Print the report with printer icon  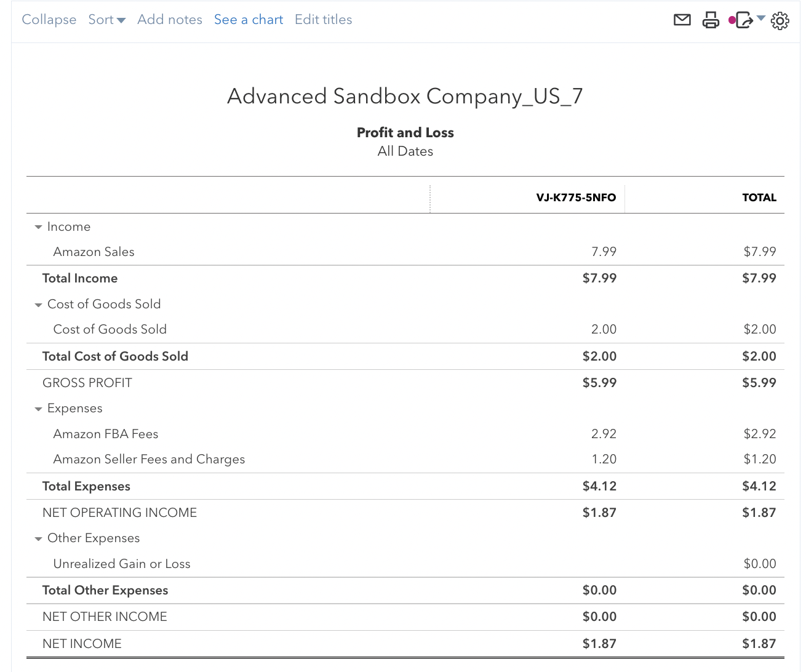tap(711, 20)
